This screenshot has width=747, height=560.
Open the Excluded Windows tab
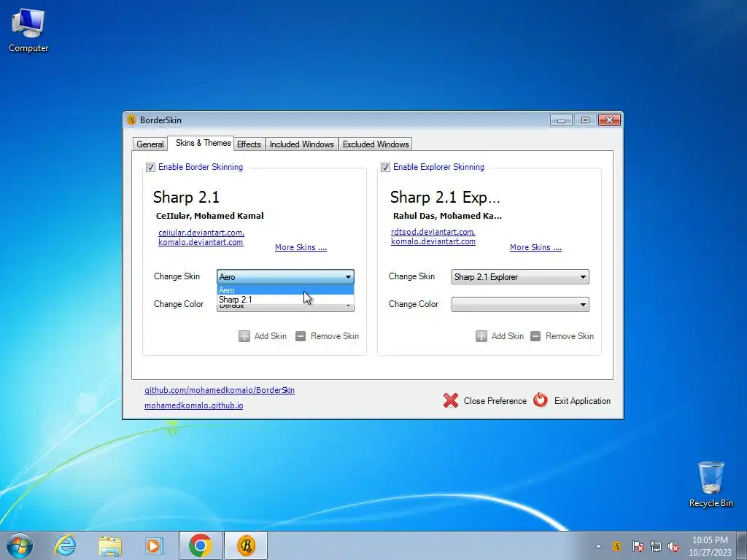pyautogui.click(x=376, y=144)
